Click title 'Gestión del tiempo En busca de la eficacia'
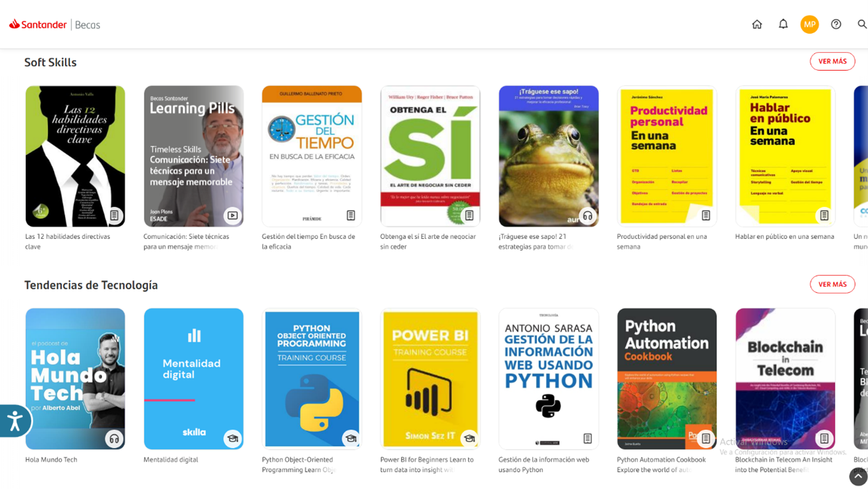 coord(308,241)
